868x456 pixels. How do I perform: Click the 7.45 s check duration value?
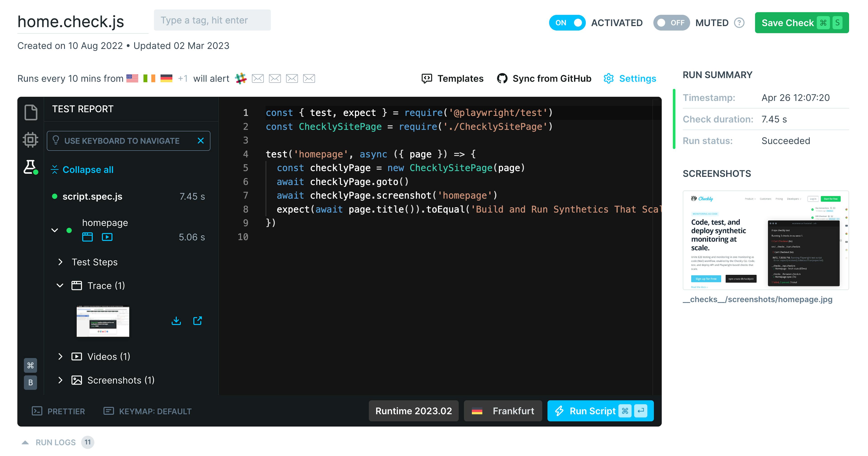click(x=774, y=119)
